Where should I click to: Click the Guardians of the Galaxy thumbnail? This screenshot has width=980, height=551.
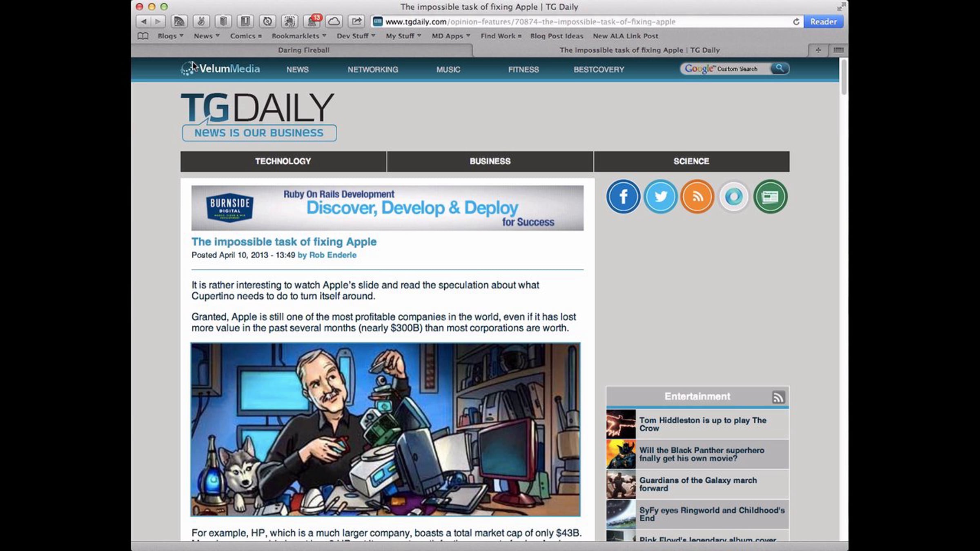(621, 484)
